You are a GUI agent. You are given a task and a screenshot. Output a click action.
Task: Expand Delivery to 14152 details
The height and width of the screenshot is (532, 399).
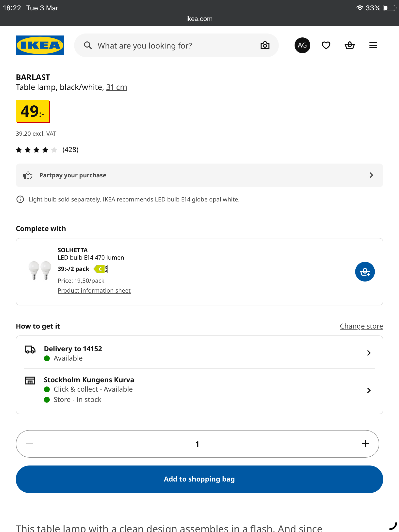pyautogui.click(x=199, y=353)
